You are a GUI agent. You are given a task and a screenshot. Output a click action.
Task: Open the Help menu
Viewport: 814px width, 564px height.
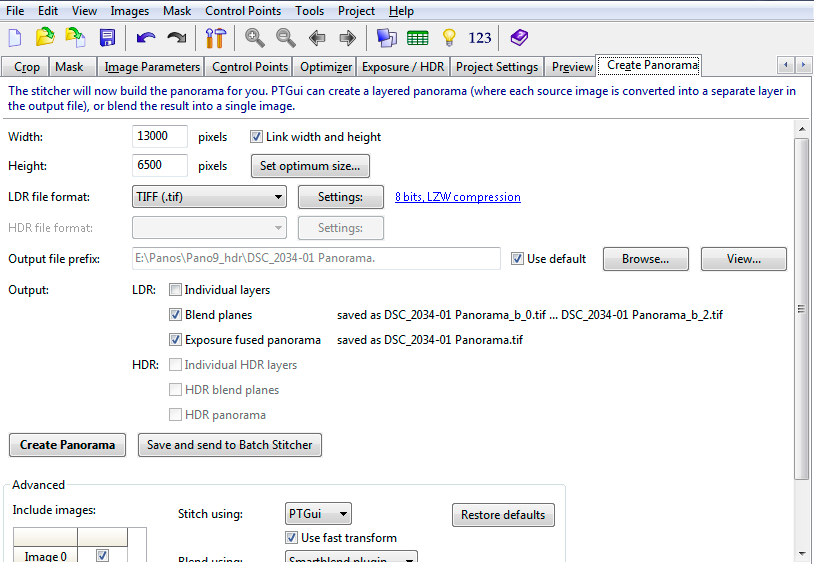coord(401,11)
